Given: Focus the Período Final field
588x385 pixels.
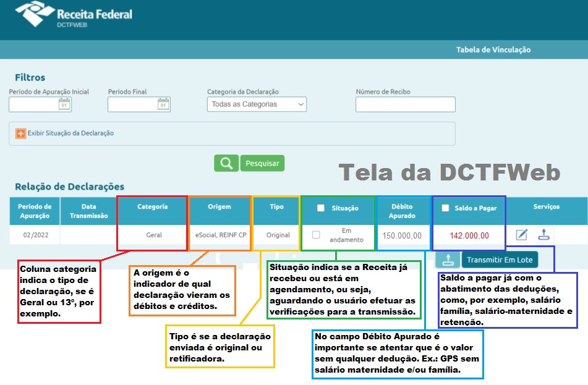Looking at the screenshot, I should pyautogui.click(x=139, y=104).
